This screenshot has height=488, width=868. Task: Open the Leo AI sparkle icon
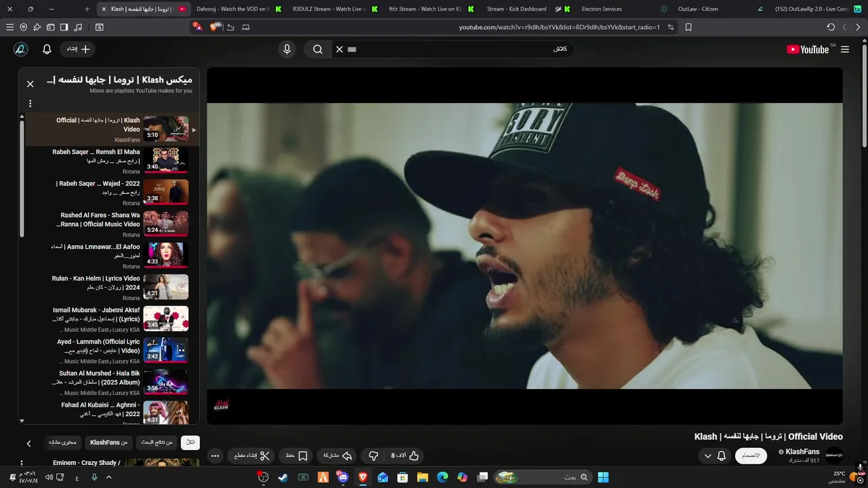[37, 27]
